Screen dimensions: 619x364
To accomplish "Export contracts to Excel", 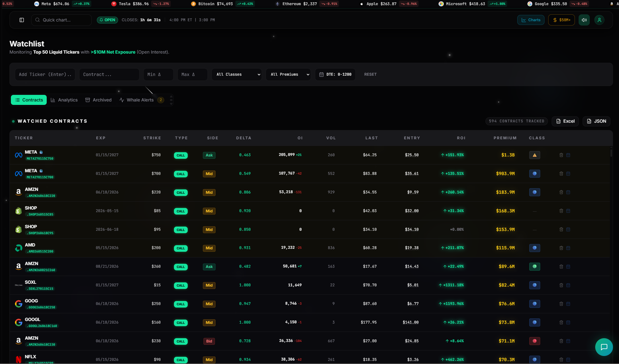I will point(565,121).
